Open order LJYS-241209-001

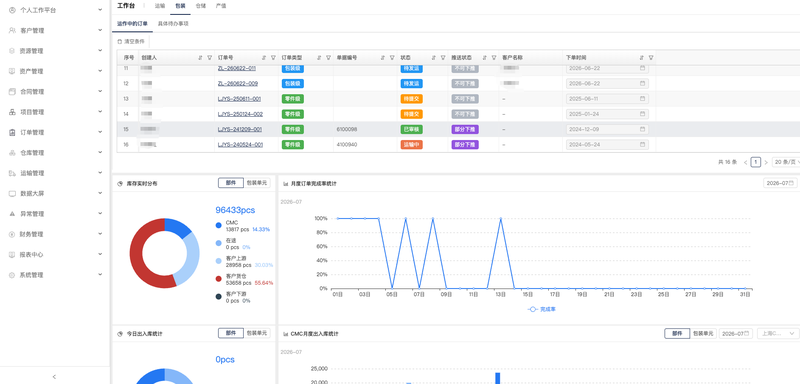240,129
